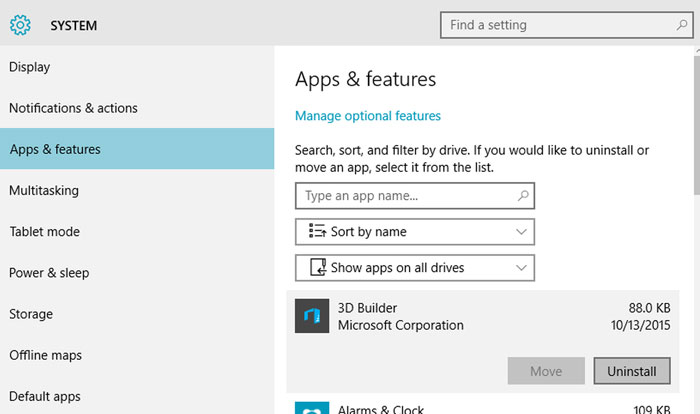Expand the Show apps on all drives dropdown
Image resolution: width=700 pixels, height=414 pixels.
pos(415,268)
